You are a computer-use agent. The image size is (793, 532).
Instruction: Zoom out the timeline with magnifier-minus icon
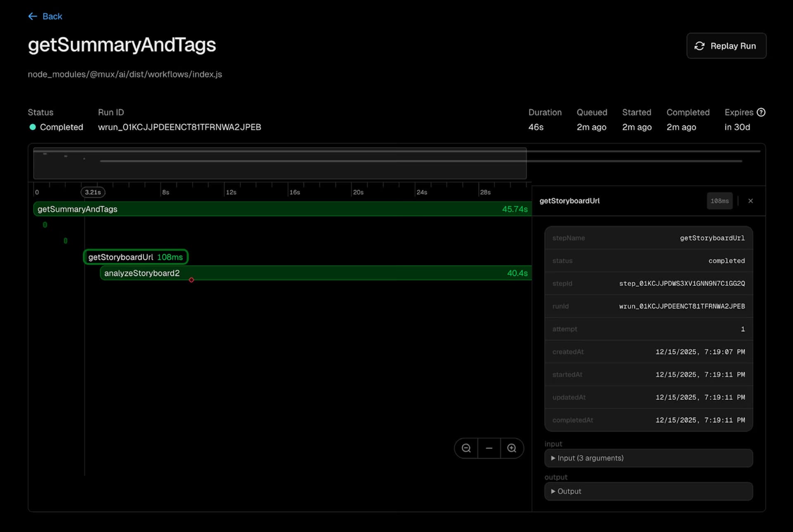tap(466, 448)
